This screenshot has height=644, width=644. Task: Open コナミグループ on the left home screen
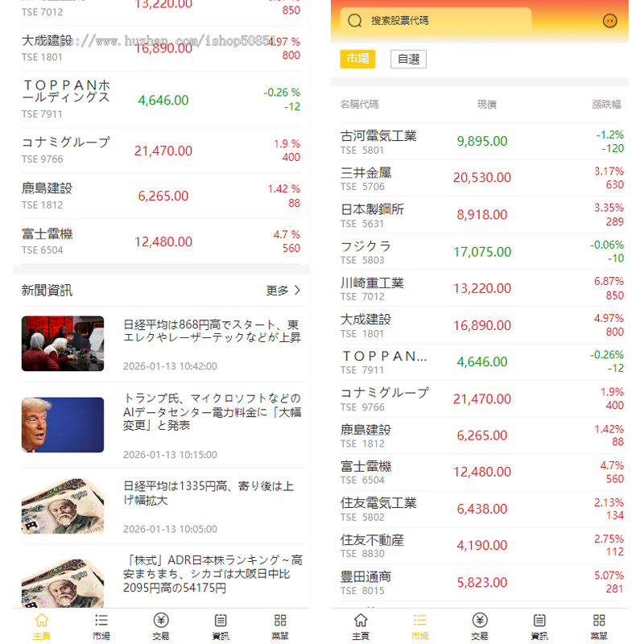(161, 151)
